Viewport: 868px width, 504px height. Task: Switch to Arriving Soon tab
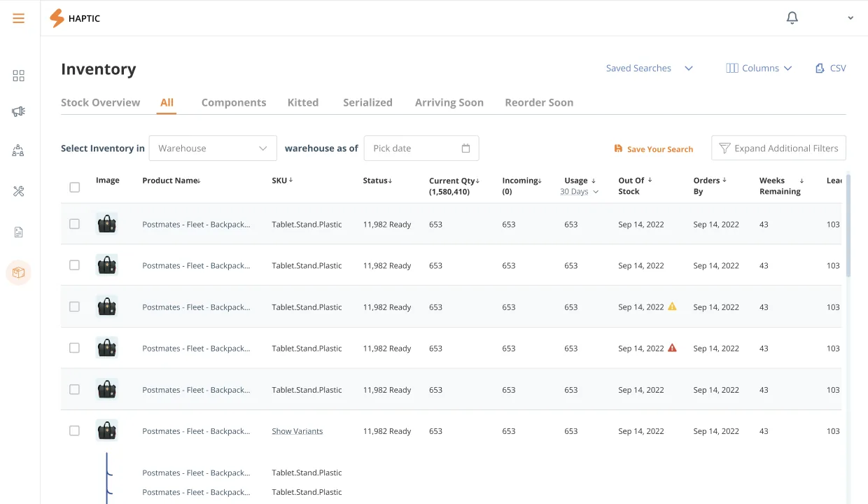coord(449,102)
